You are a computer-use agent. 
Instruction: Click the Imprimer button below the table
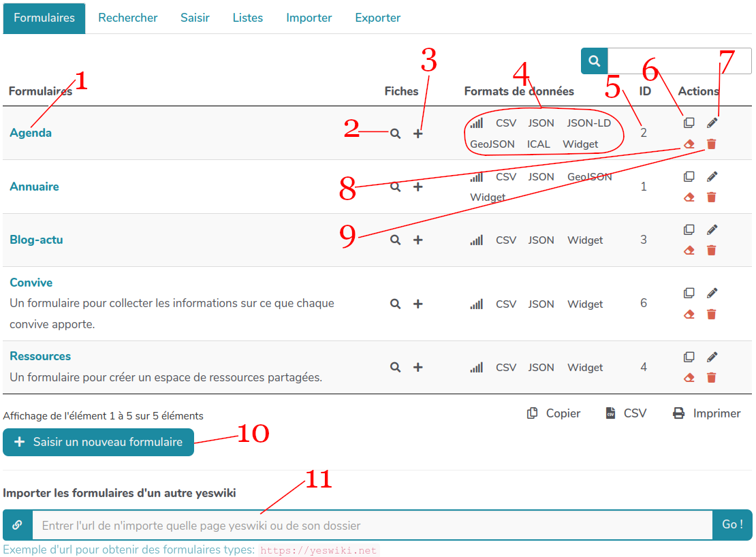[x=706, y=413]
